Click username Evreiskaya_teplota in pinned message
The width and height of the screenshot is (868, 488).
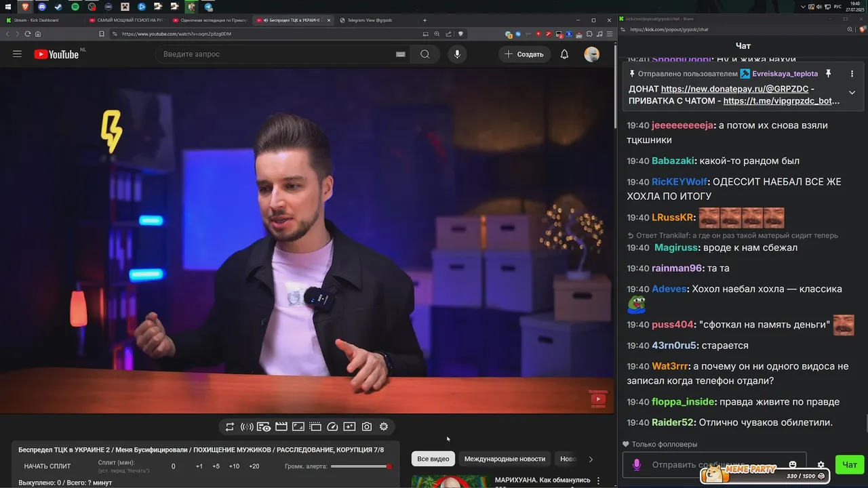pos(785,73)
